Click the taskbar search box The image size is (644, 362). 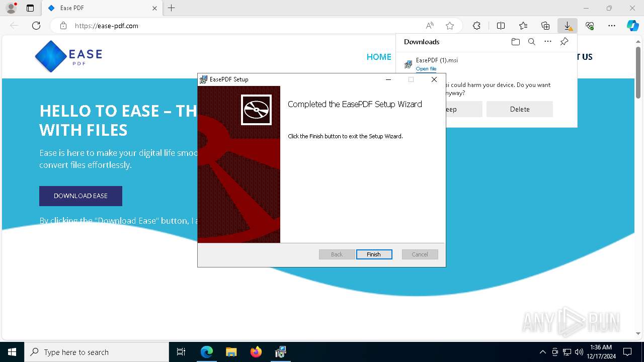point(97,352)
